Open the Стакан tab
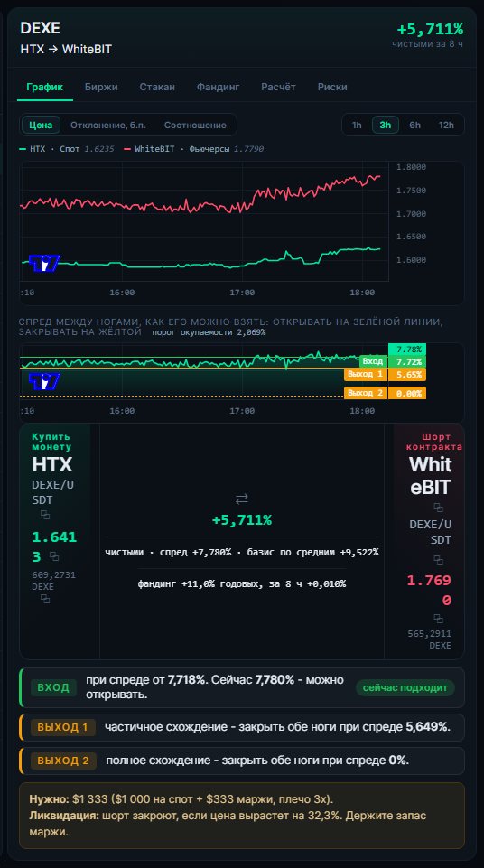Image resolution: width=484 pixels, height=868 pixels. pos(157,87)
